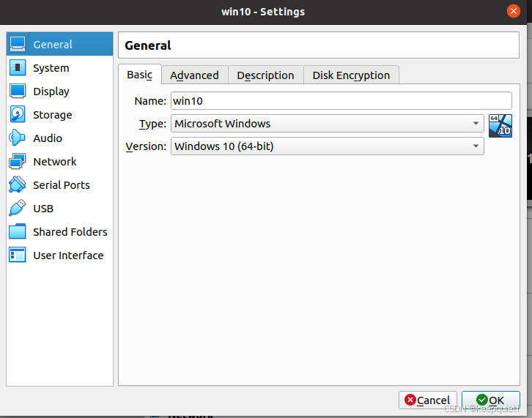This screenshot has height=418, width=532.
Task: Click the Windows 10 64-bit OS badge
Action: click(500, 125)
